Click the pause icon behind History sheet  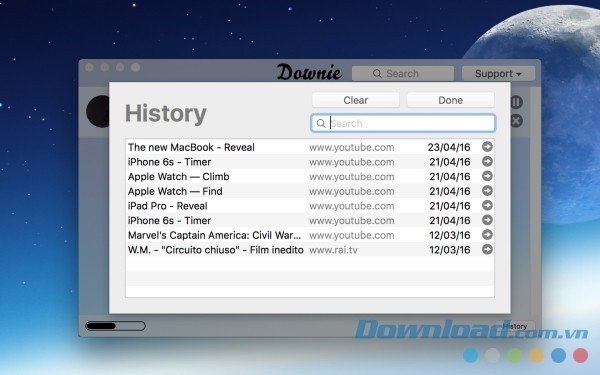(516, 102)
